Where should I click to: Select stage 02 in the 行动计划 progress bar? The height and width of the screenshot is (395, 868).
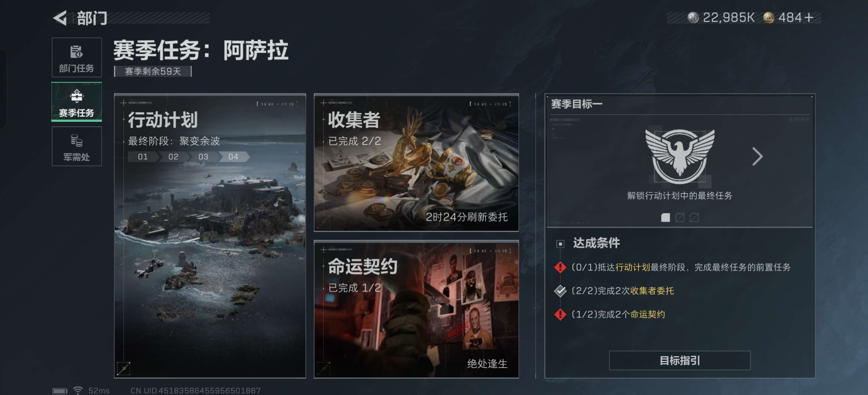click(173, 157)
